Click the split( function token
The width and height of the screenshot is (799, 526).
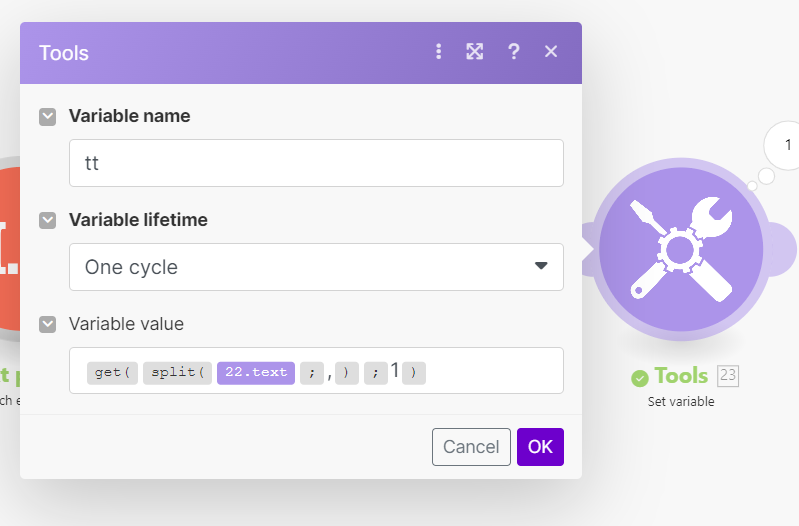[x=177, y=372]
